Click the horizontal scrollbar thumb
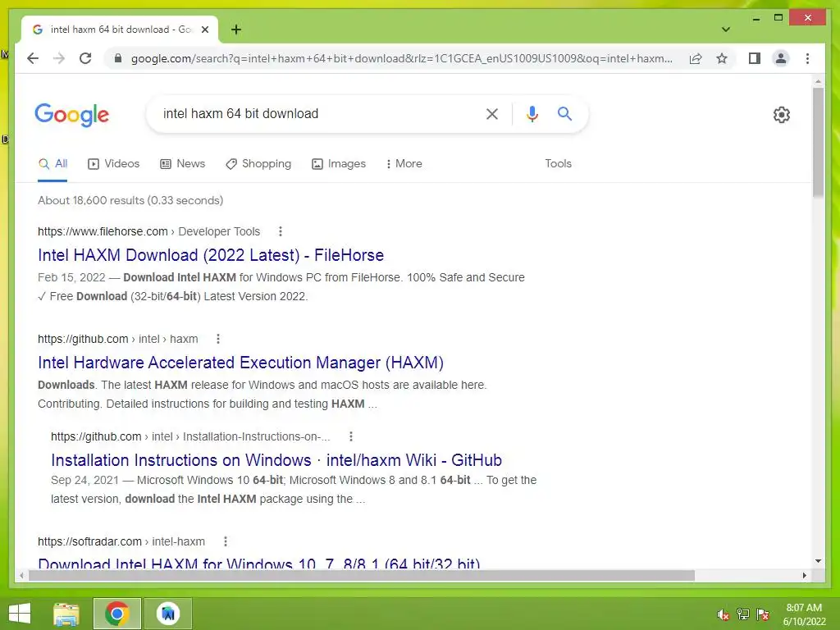Viewport: 840px width, 630px height. [362, 575]
